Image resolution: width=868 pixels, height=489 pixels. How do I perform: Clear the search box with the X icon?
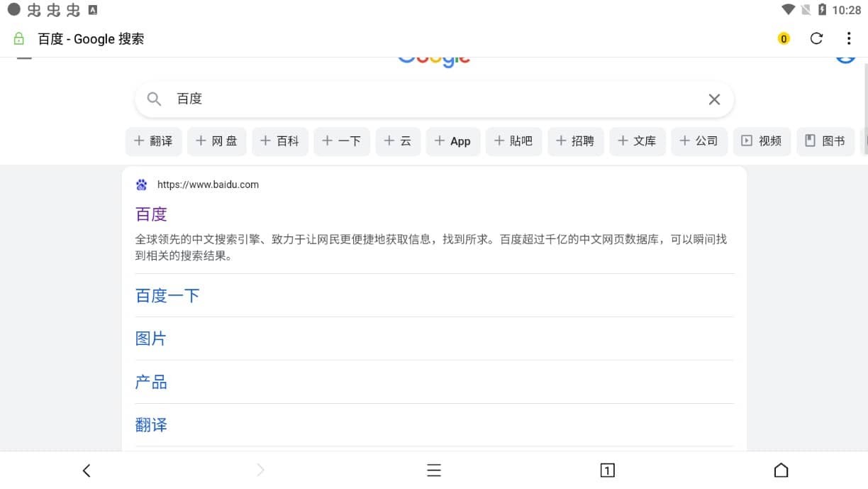coord(714,99)
